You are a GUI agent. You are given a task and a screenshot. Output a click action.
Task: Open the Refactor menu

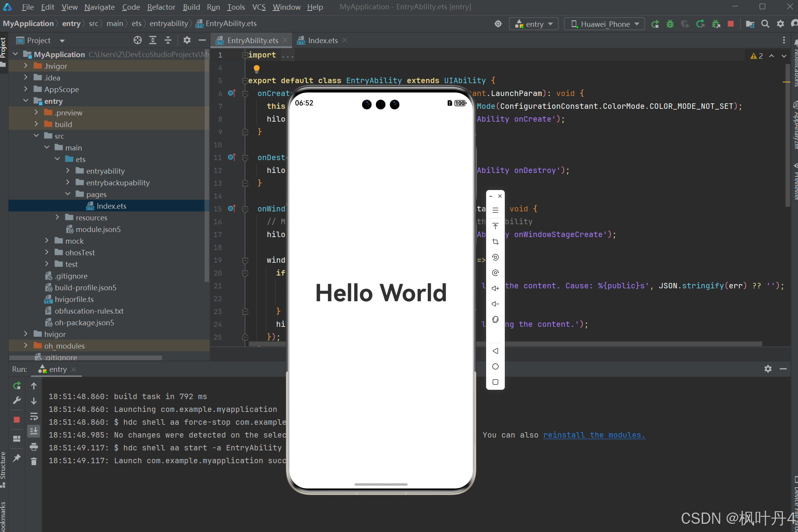pos(161,7)
